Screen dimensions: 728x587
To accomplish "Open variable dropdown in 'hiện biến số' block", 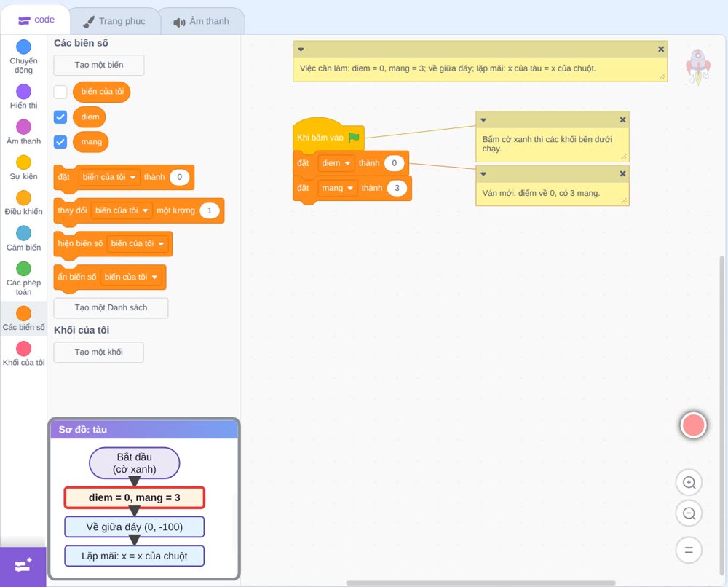I will tap(138, 243).
